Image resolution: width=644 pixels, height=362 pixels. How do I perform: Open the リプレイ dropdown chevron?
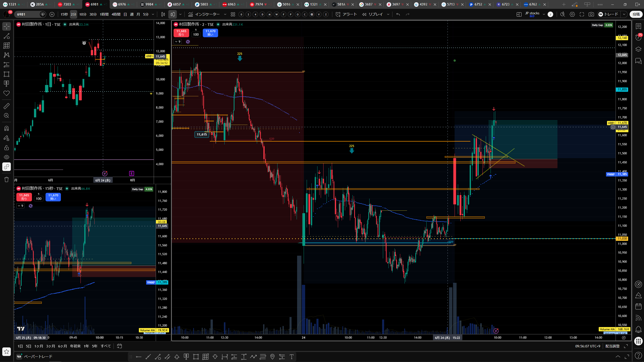pos(388,14)
